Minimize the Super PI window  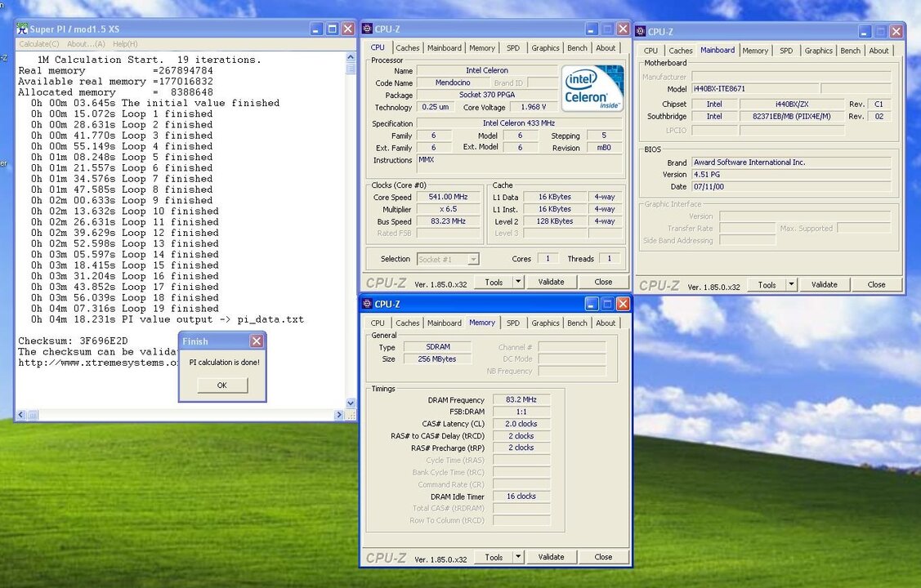coord(316,29)
